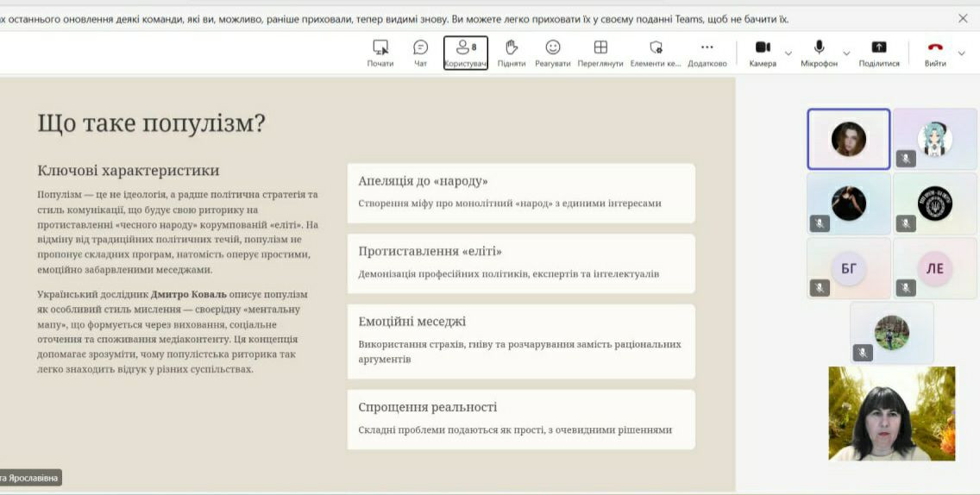Click the presenter's video feed

coord(892,414)
